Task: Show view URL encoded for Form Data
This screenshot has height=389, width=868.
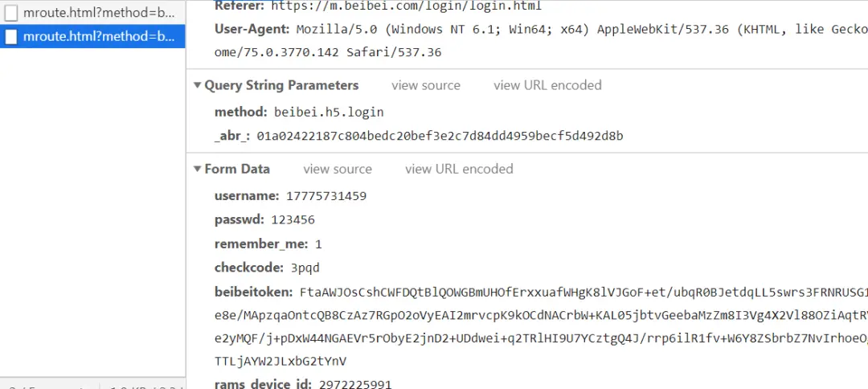Action: (459, 169)
